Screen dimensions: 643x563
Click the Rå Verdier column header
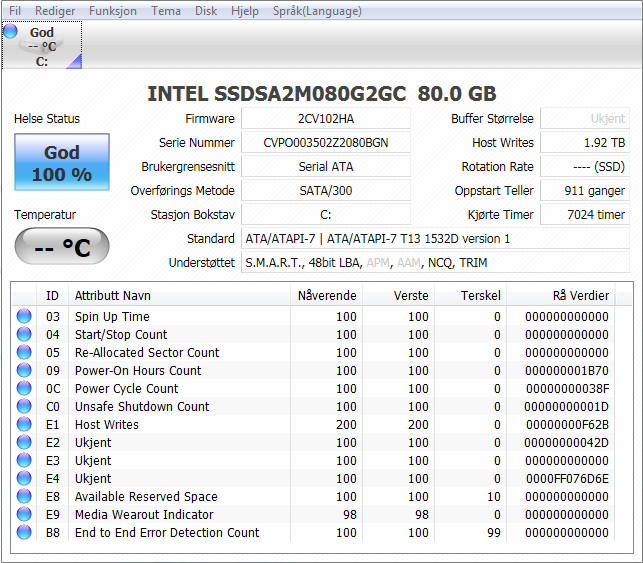(561, 295)
